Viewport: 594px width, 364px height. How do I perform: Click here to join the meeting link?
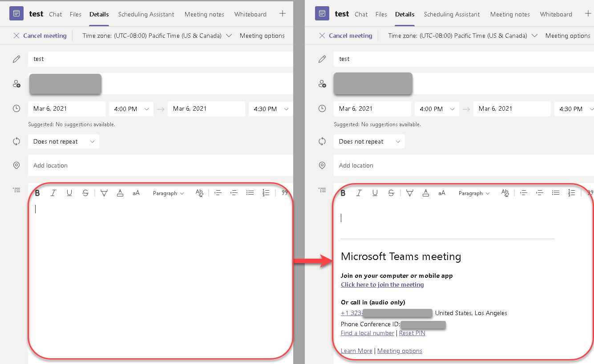[382, 284]
